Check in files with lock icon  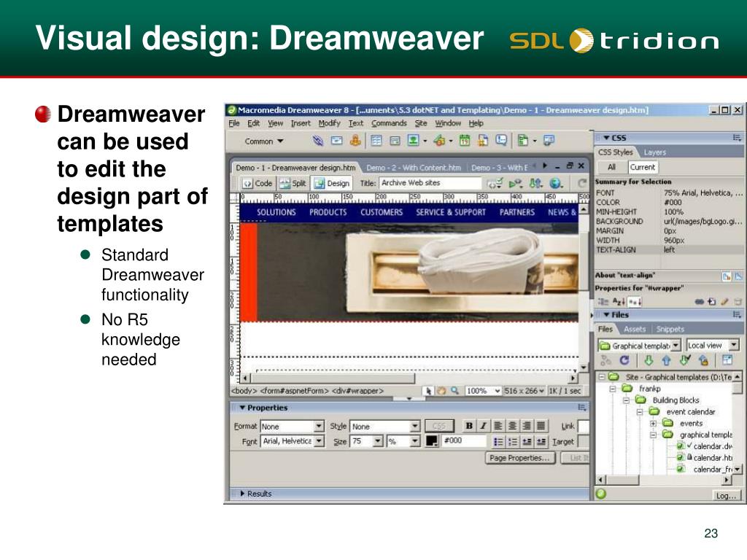click(x=703, y=360)
